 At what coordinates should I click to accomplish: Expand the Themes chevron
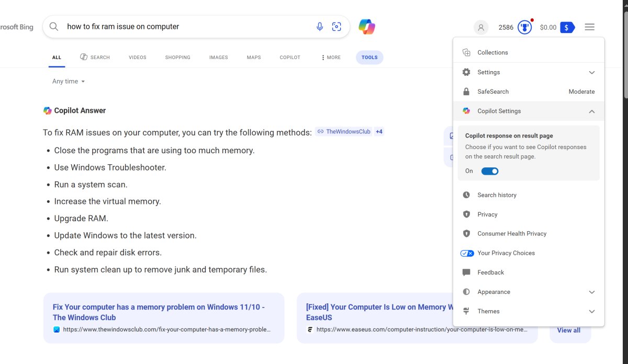(x=592, y=311)
